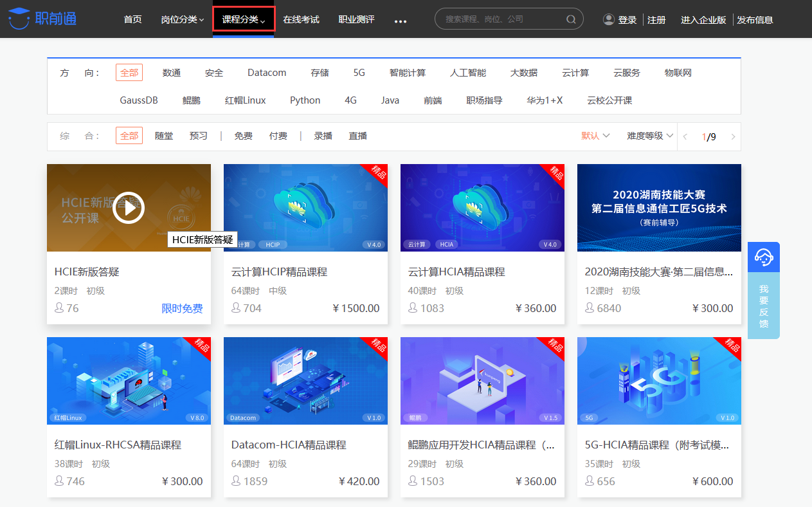Open the feedback panel via the headset icon
The image size is (812, 507).
tap(763, 256)
